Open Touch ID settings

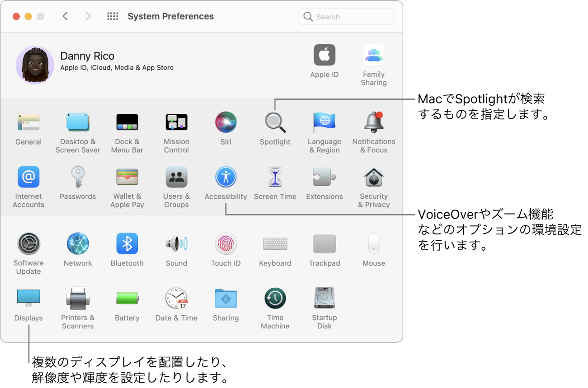coord(226,243)
